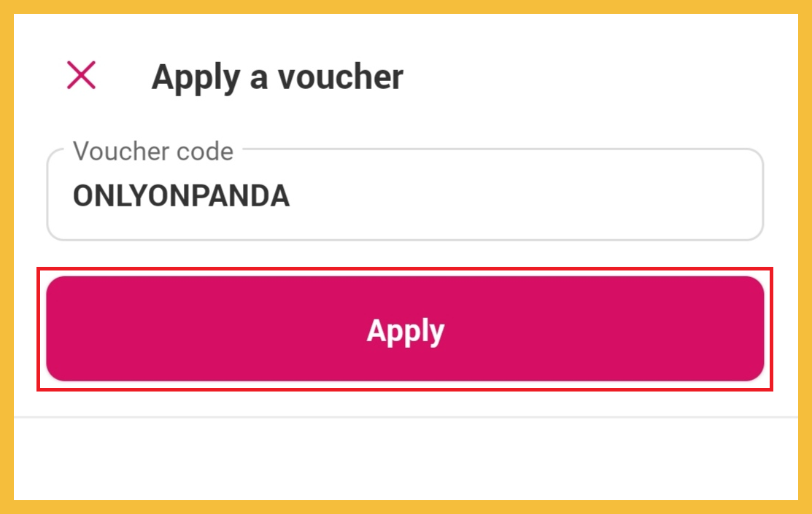Screen dimensions: 812x514
Task: Click the ONLYONPANDA text in the field
Action: click(181, 197)
